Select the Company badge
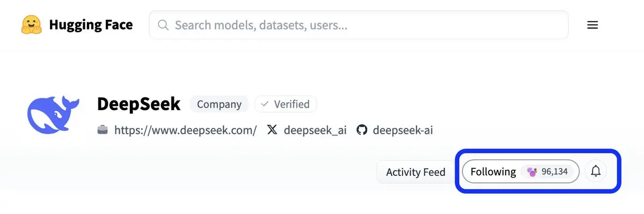This screenshot has height=214, width=644. click(219, 104)
